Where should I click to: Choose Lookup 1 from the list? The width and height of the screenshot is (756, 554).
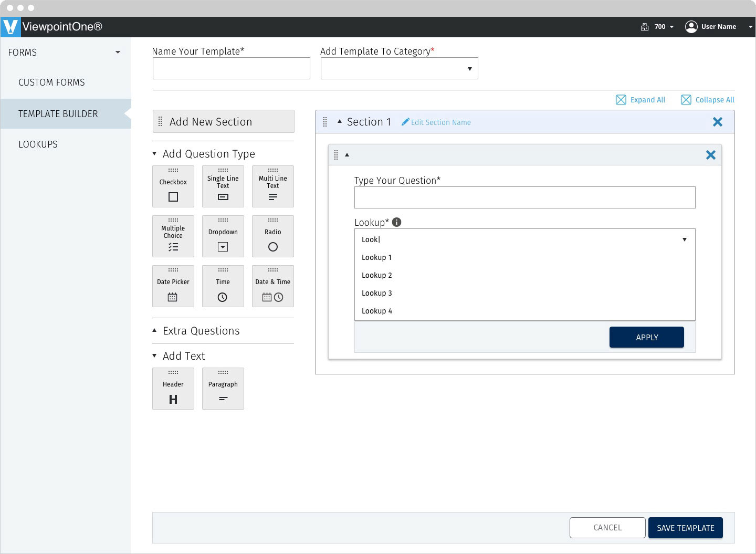525,257
